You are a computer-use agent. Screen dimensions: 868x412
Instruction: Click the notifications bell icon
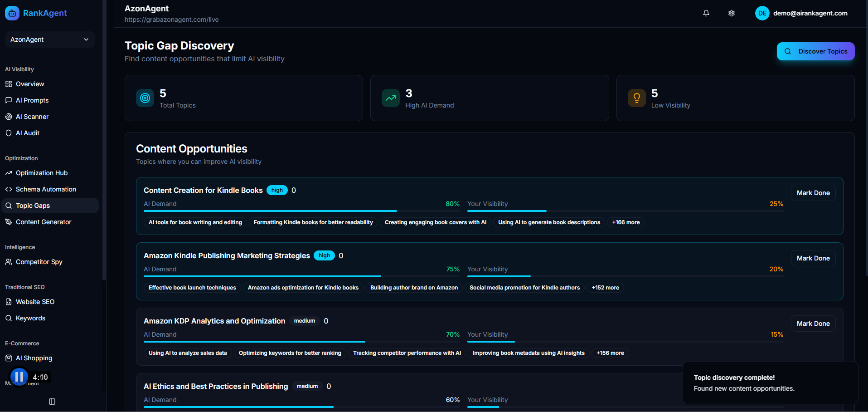pyautogui.click(x=706, y=13)
